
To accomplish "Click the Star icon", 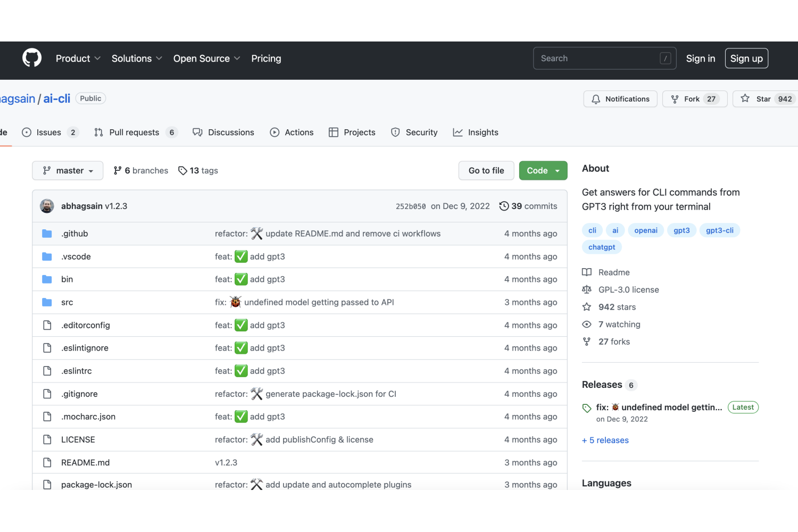I will (x=745, y=98).
